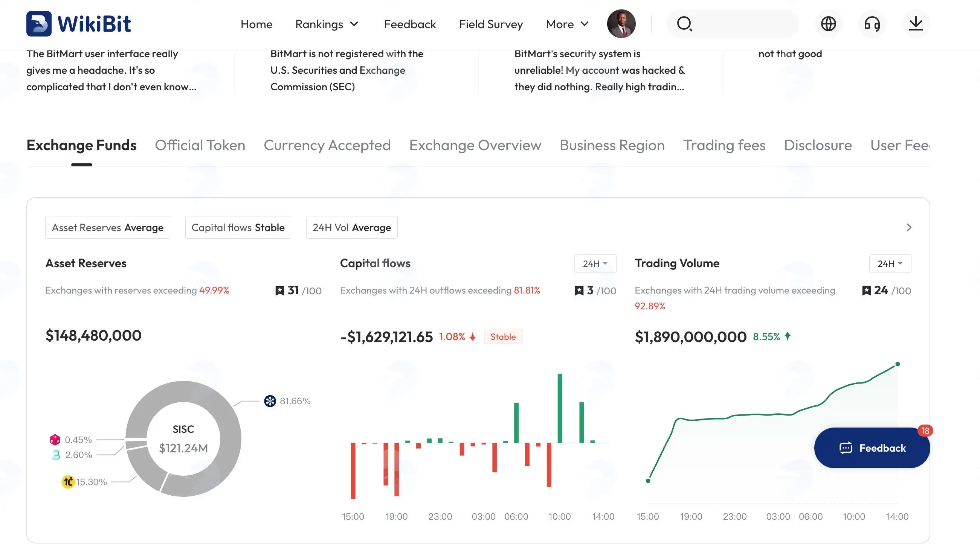Click the Trading Volume rank bookmark icon
The height and width of the screenshot is (551, 980).
click(866, 291)
